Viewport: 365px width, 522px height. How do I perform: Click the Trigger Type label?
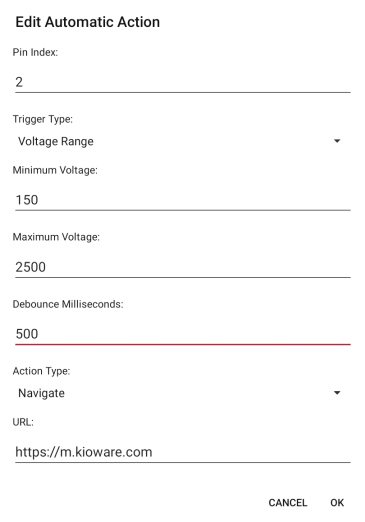point(43,119)
